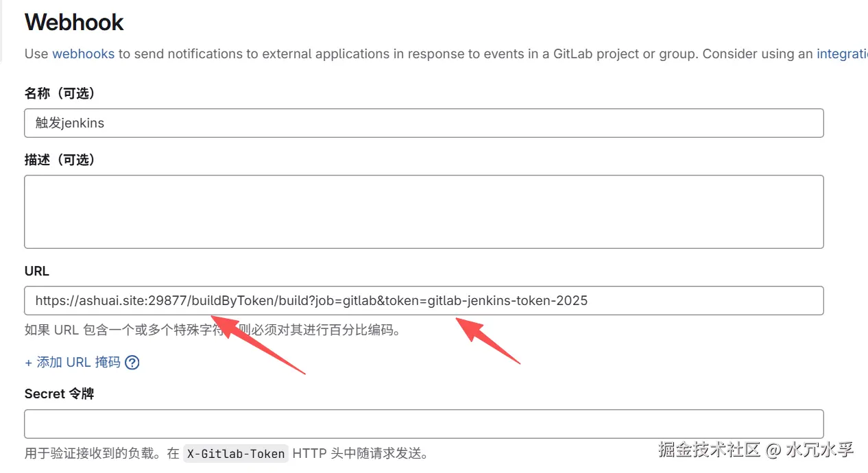Select the Secret 令牌 label

click(x=59, y=394)
